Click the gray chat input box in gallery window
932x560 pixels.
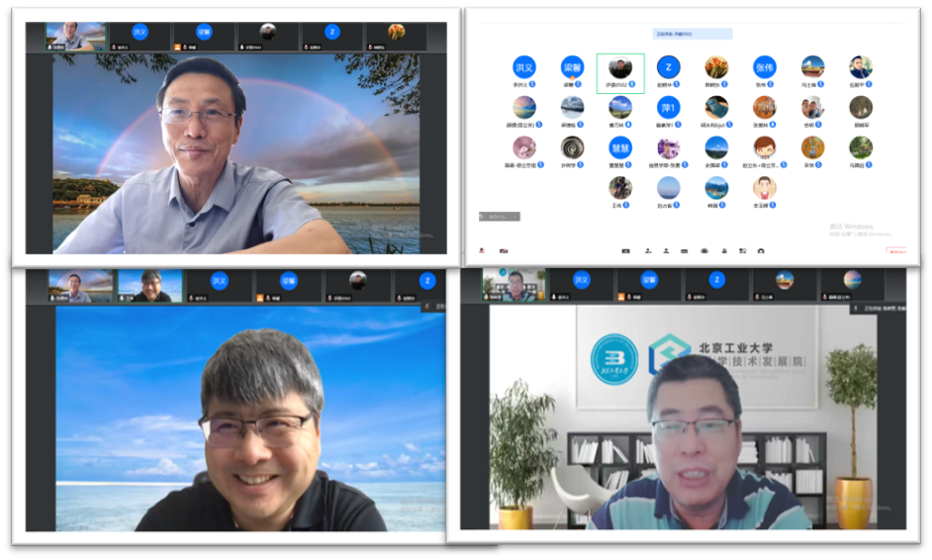pos(500,217)
